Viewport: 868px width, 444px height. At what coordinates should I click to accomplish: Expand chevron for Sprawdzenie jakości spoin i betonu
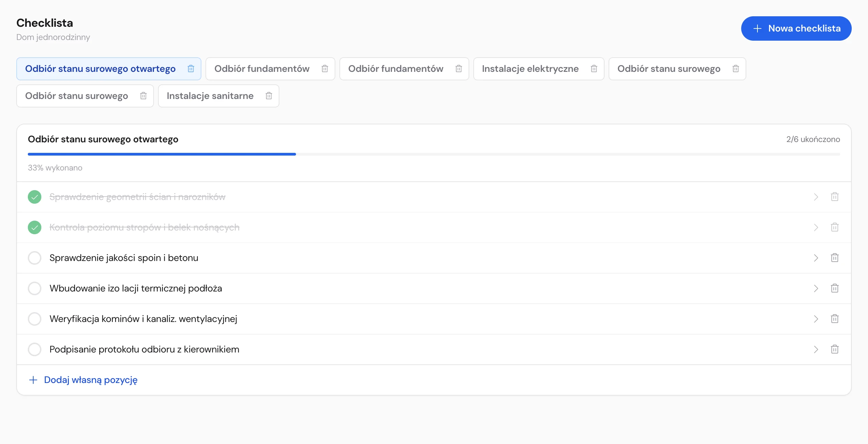click(x=816, y=258)
